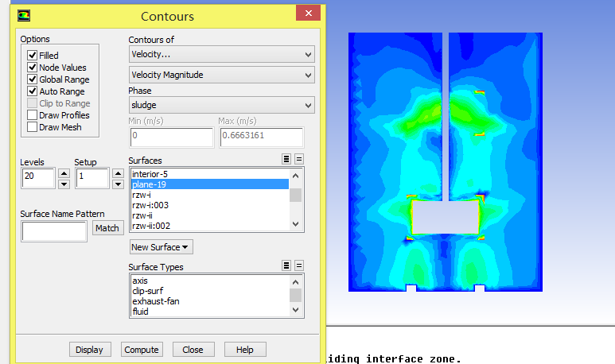Decrease the Setup value with down arrow

point(118,184)
